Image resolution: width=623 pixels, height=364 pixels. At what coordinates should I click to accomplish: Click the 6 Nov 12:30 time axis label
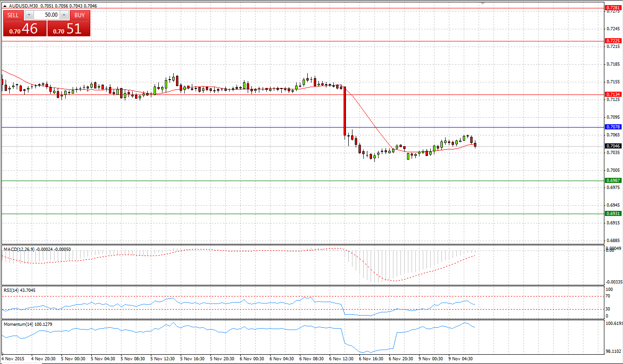coord(342,359)
